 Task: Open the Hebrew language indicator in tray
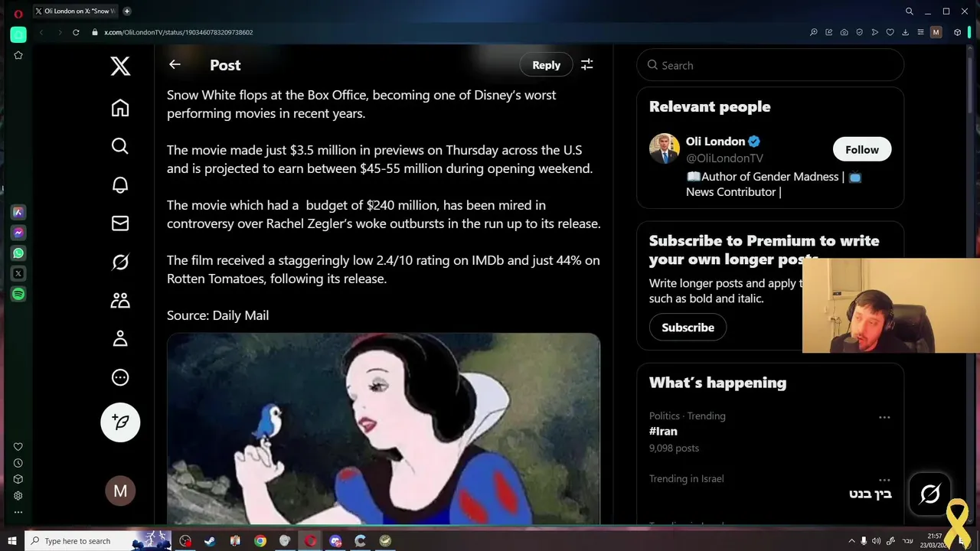[x=908, y=541]
